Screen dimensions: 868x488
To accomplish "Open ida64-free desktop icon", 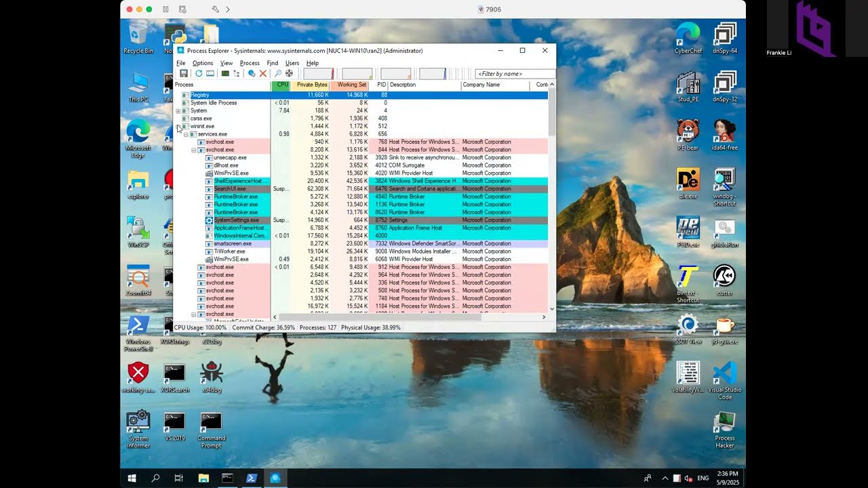I will click(725, 135).
